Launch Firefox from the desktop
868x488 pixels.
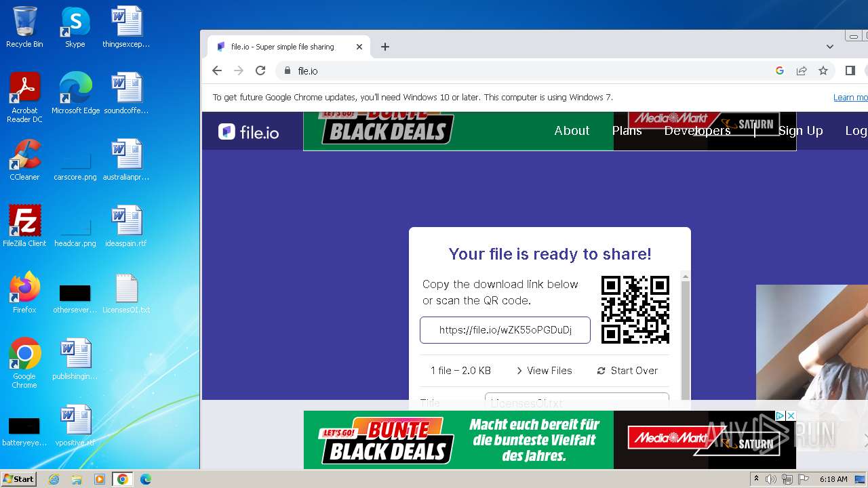coord(24,293)
